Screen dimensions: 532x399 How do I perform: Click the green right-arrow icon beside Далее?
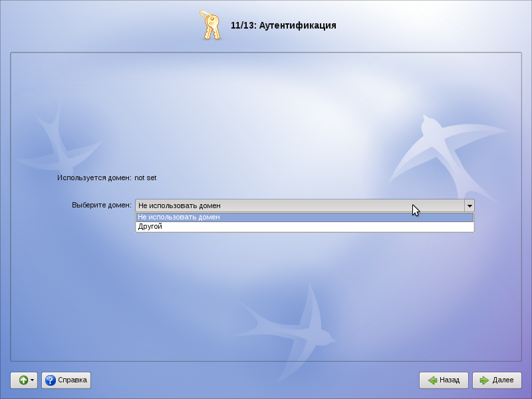tap(483, 380)
